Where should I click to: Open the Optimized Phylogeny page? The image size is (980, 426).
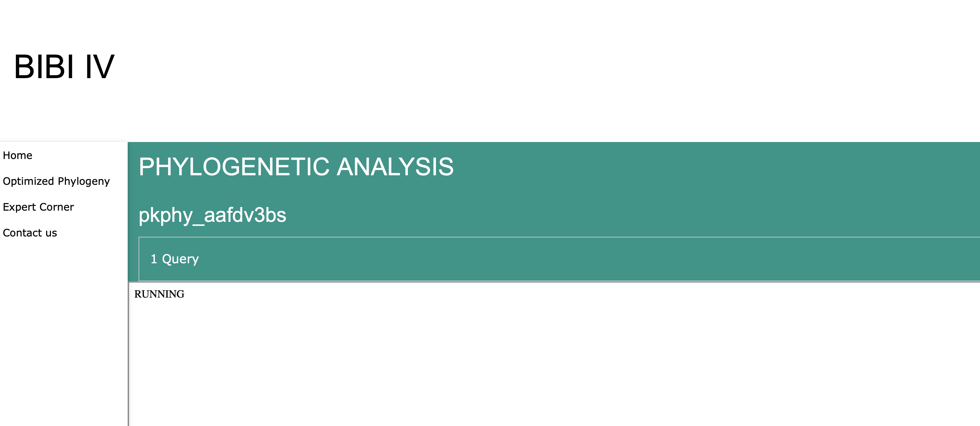[56, 181]
